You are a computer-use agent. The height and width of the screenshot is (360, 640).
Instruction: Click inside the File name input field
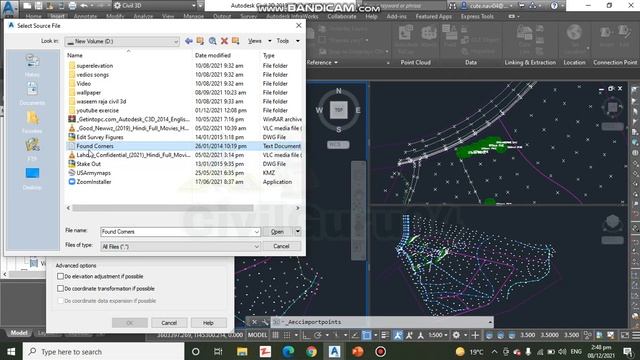click(177, 232)
